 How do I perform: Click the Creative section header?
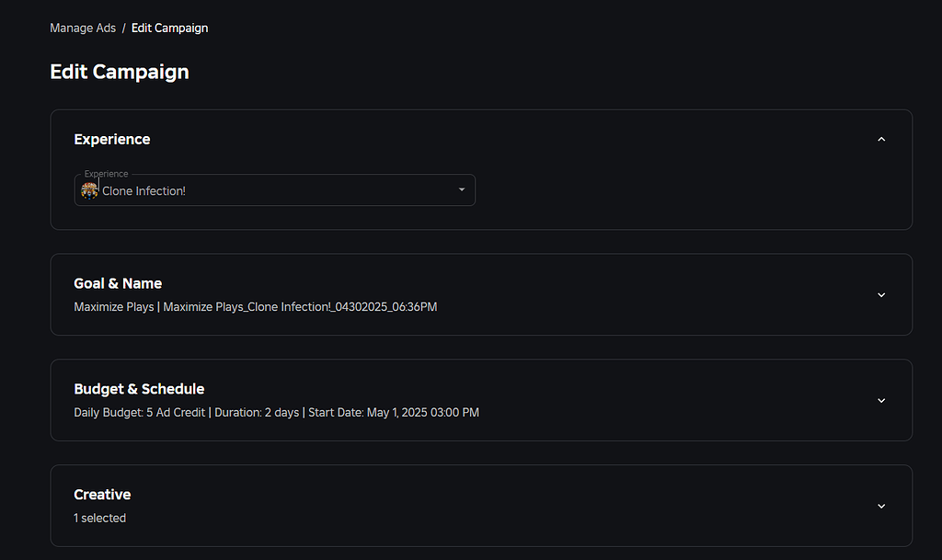(101, 494)
